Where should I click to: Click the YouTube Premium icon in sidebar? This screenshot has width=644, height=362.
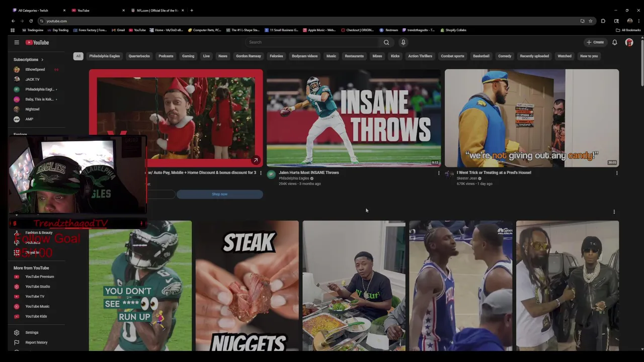tap(17, 277)
